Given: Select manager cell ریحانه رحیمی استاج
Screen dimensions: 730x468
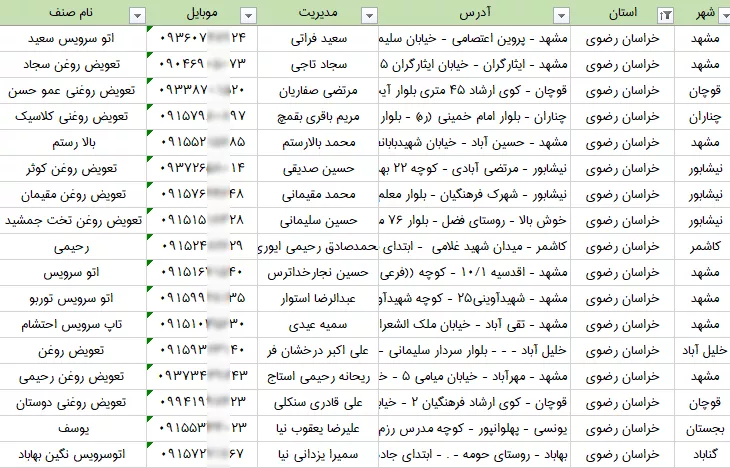Looking at the screenshot, I should pos(318,377).
